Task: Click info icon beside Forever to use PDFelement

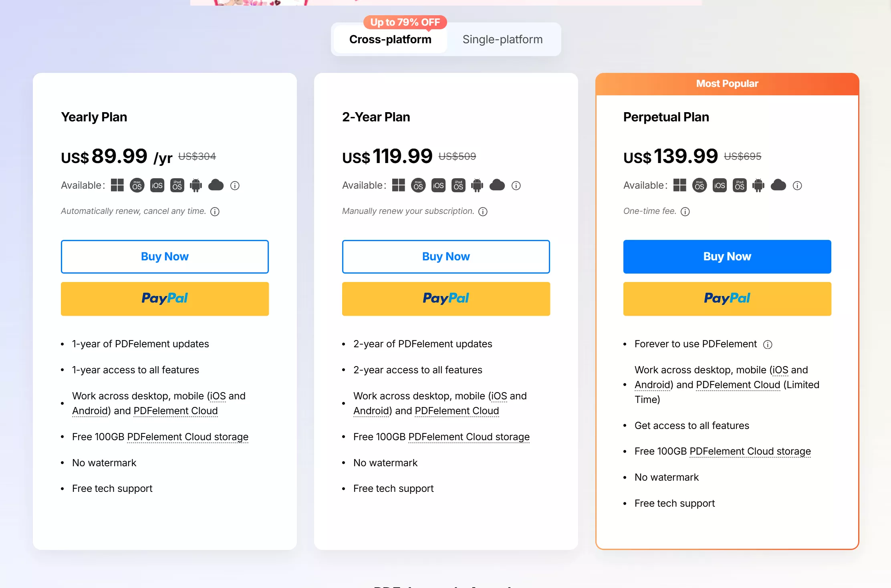Action: coord(768,344)
